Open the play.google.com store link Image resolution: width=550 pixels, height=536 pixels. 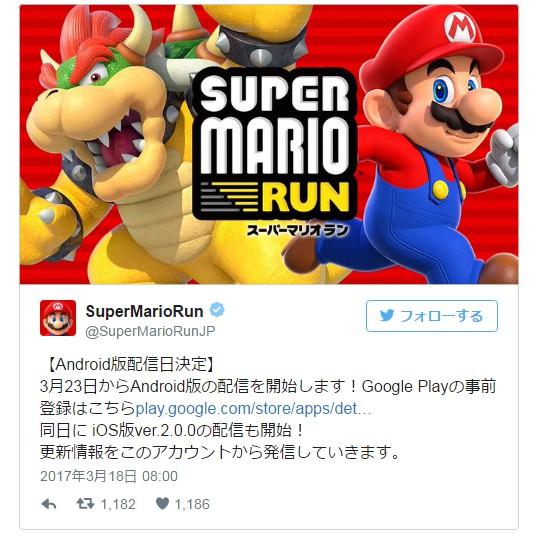click(253, 408)
